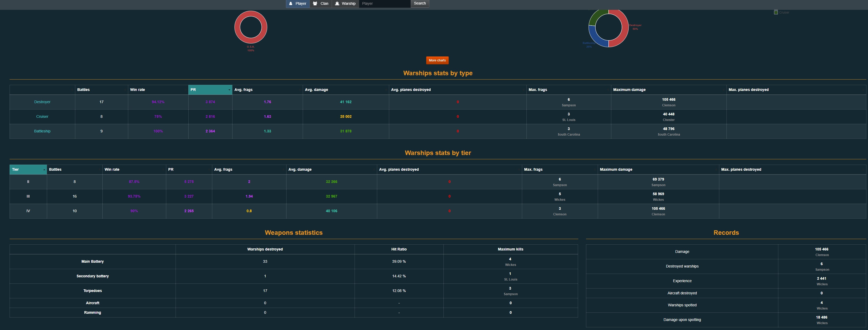Toggle the Cruiser legend color box
Screen dimensions: 868x330
776,12
